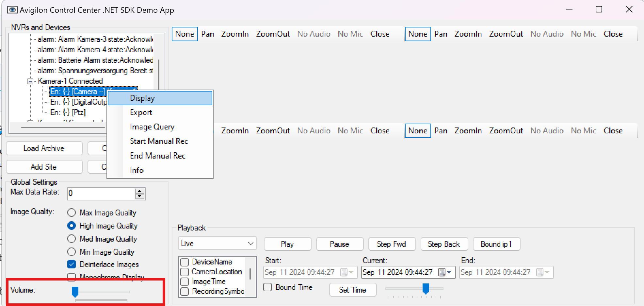Viewport: 644px width, 306px height.
Task: Choose Display from the context menu
Action: 160,98
